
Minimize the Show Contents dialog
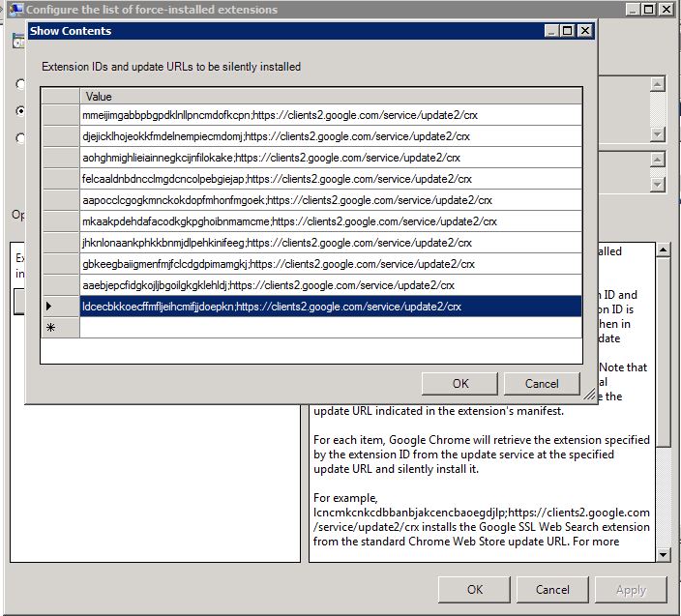(551, 31)
